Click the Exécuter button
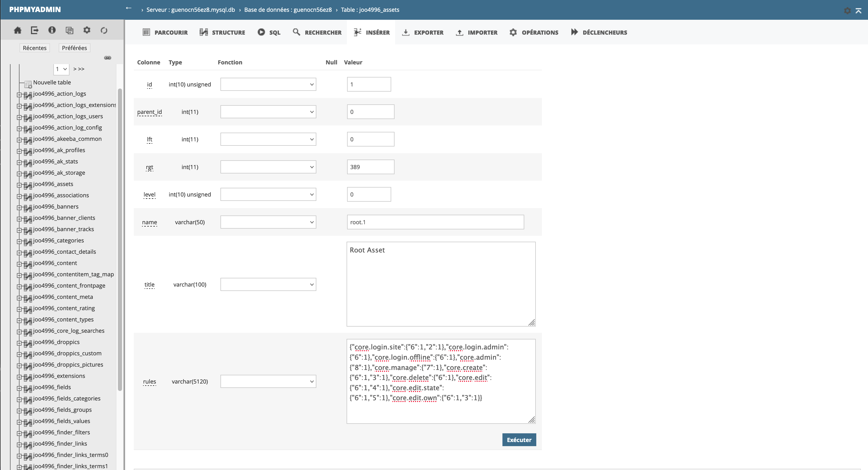The image size is (868, 470). (519, 440)
